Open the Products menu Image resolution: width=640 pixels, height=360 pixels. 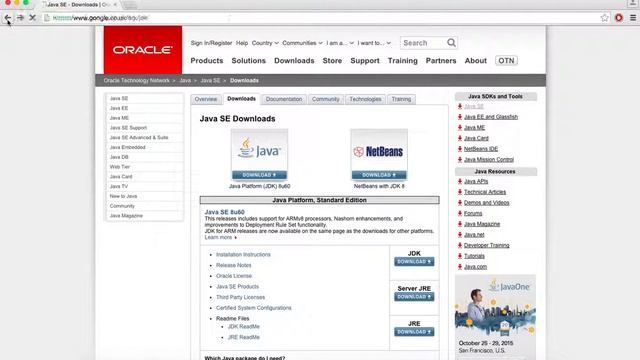[x=207, y=60]
